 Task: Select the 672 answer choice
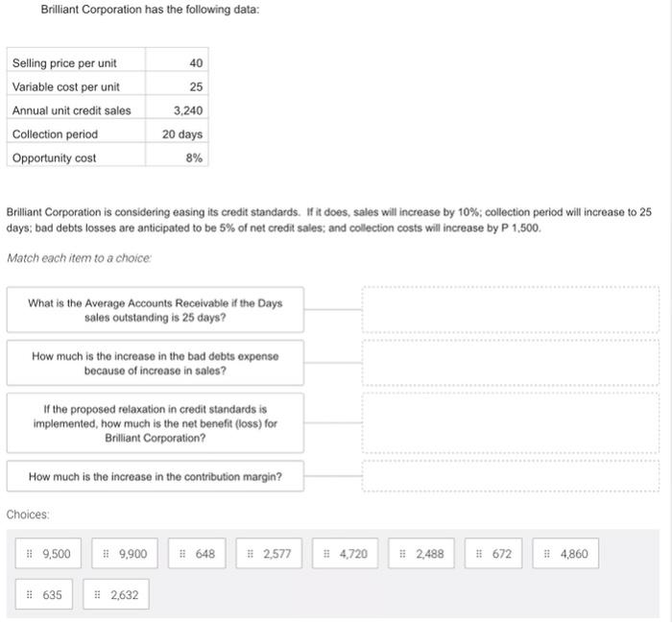[x=493, y=554]
